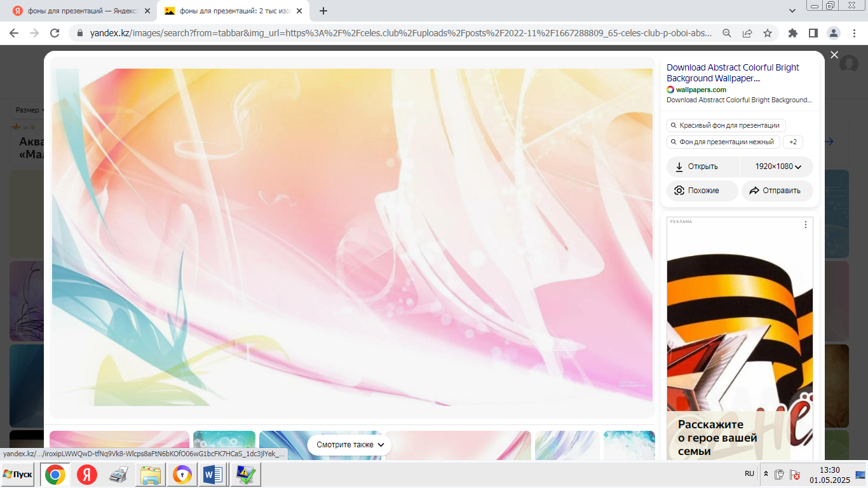
Task: Bookmark this page with the star icon
Action: pos(767,33)
